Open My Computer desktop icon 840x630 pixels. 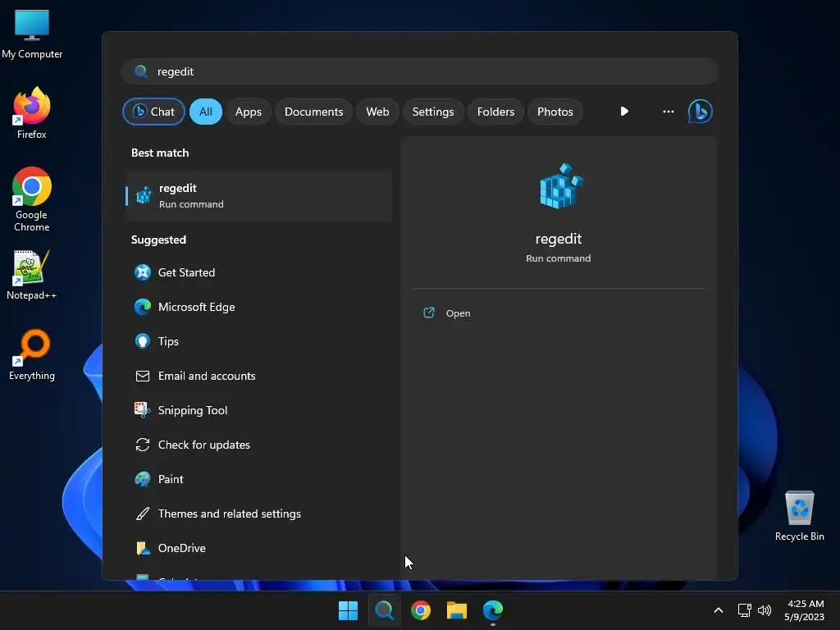(32, 34)
